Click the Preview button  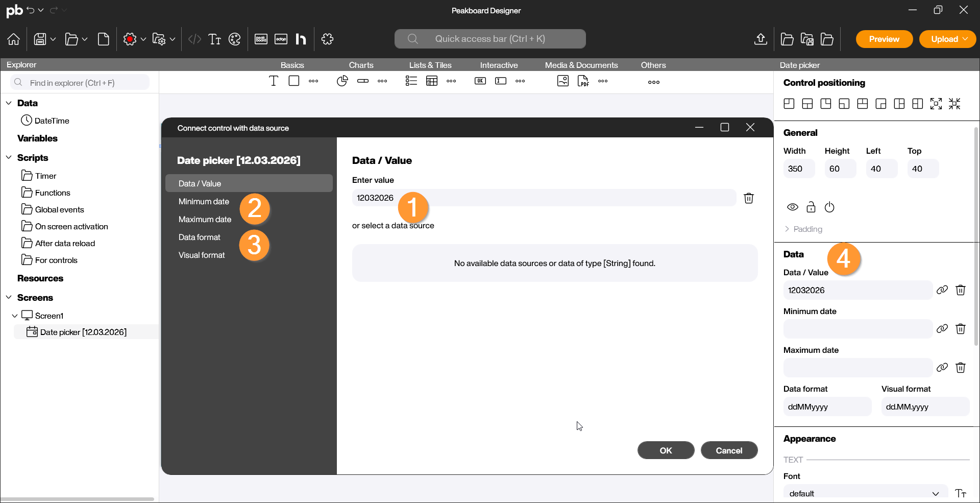(884, 39)
